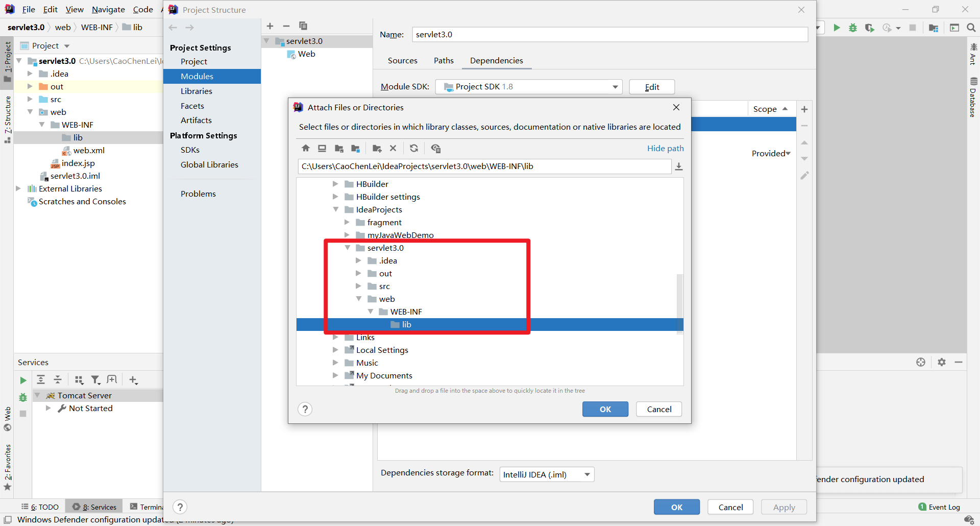
Task: Toggle show hidden files icon in Attach dialog
Action: [435, 148]
